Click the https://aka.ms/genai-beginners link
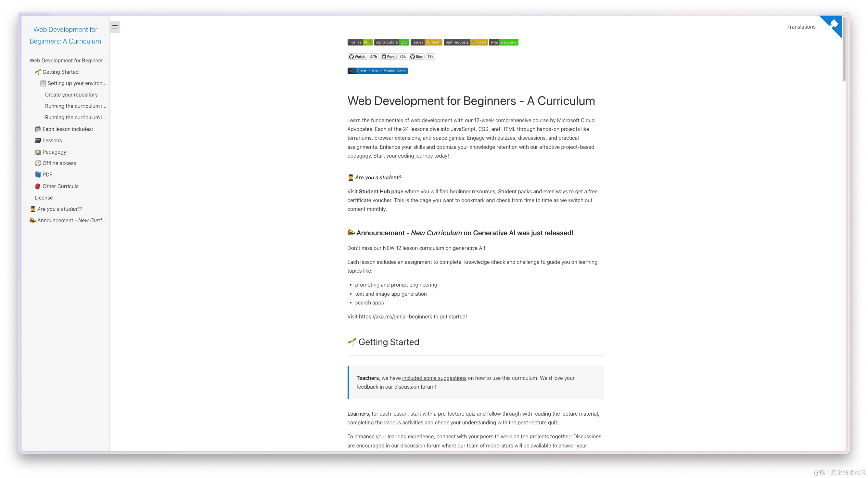Viewport: 868px width, 478px height. click(395, 317)
